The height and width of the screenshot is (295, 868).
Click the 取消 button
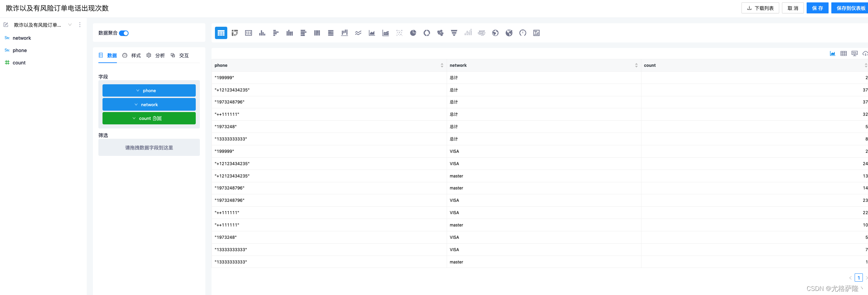(x=793, y=8)
